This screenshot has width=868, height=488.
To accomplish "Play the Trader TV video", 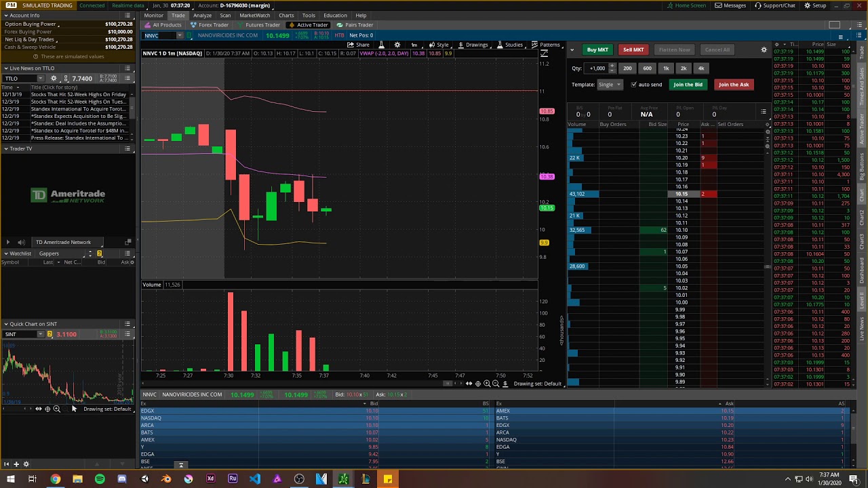I will click(7, 242).
